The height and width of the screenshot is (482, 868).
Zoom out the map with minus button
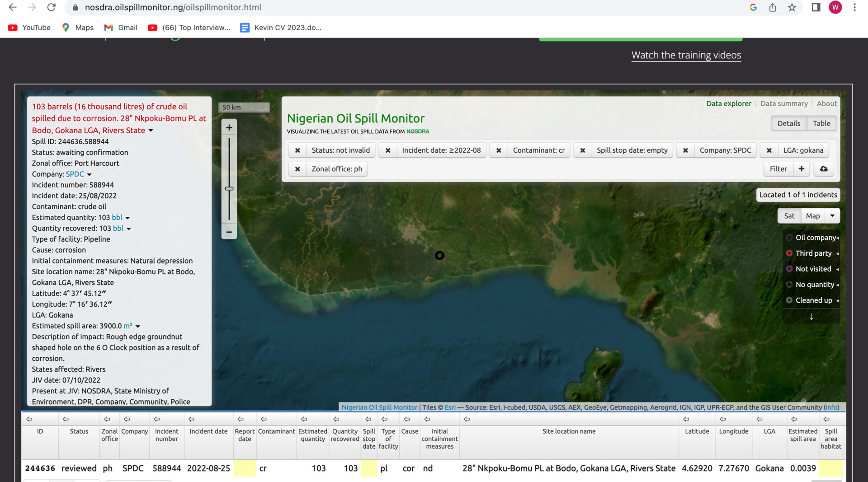click(x=229, y=232)
